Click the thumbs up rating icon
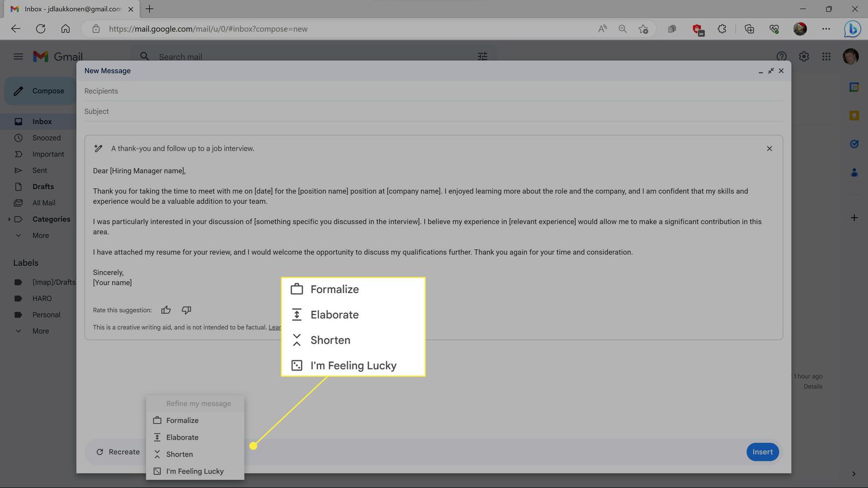The image size is (868, 488). [166, 310]
